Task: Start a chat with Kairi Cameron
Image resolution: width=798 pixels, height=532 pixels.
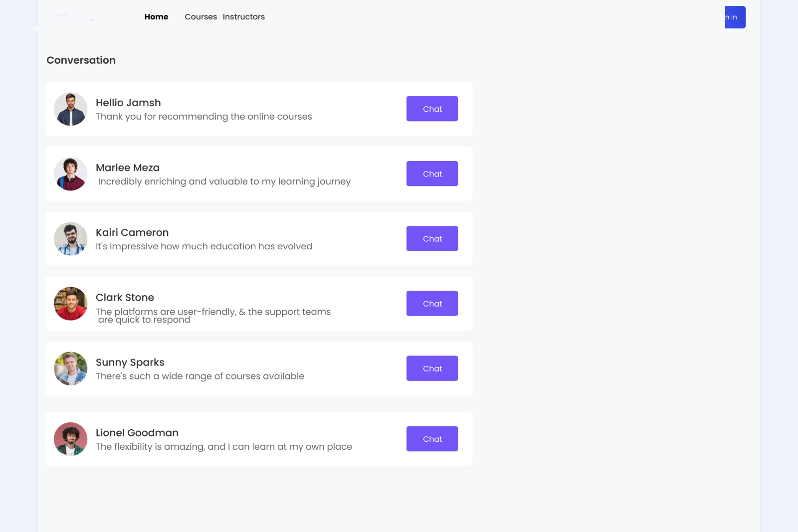Action: click(x=432, y=238)
